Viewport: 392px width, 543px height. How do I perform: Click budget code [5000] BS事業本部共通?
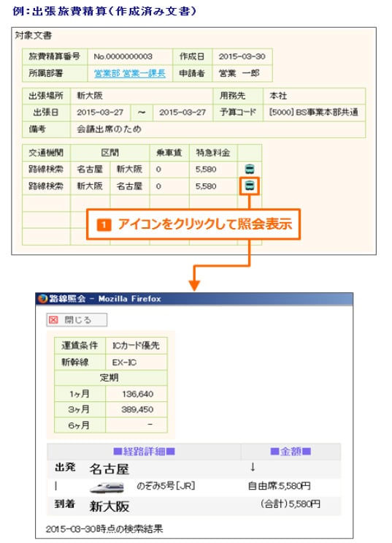[313, 113]
